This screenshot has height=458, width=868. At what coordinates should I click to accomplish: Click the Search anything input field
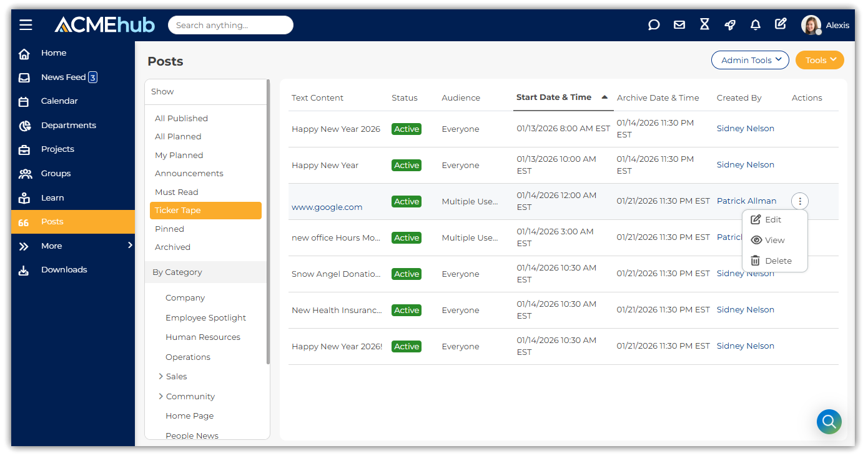point(230,25)
